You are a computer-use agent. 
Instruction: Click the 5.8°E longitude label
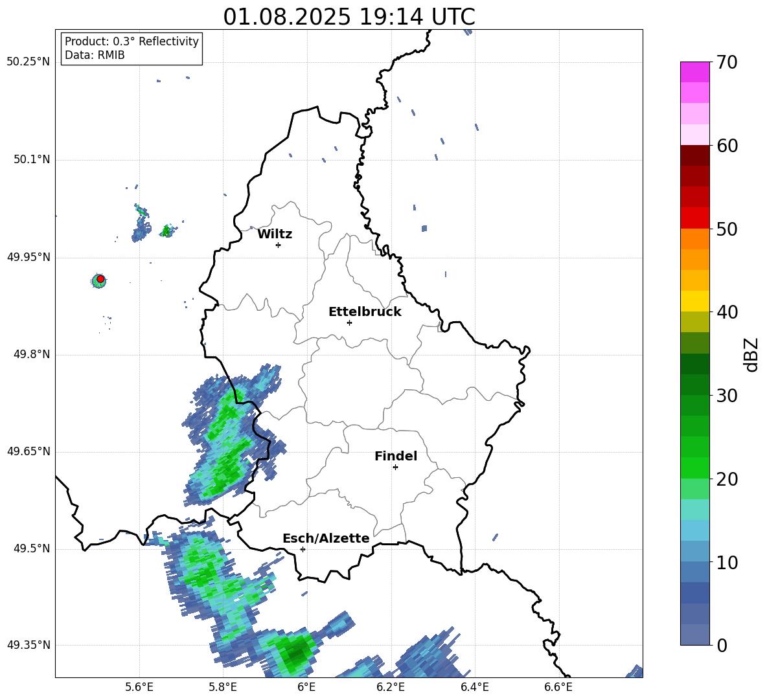223,687
